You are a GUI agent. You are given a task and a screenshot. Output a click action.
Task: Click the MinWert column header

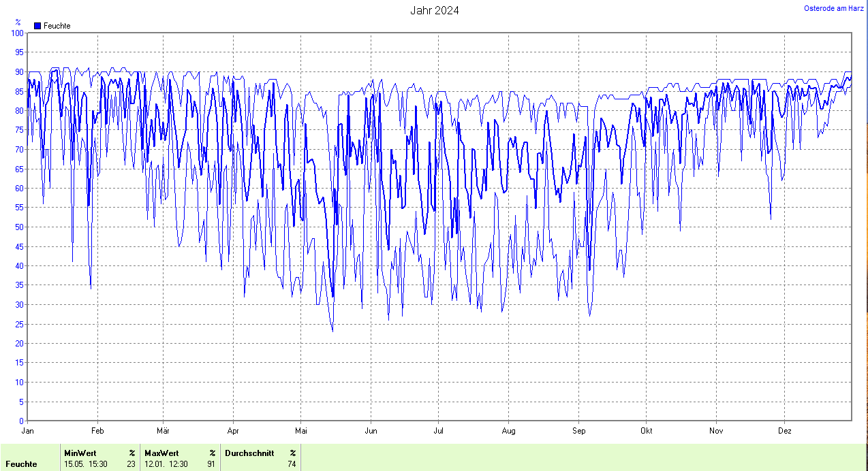[x=79, y=453]
